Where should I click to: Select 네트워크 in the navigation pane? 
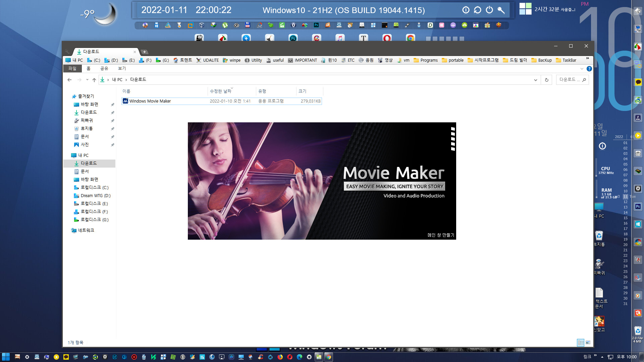coord(83,230)
